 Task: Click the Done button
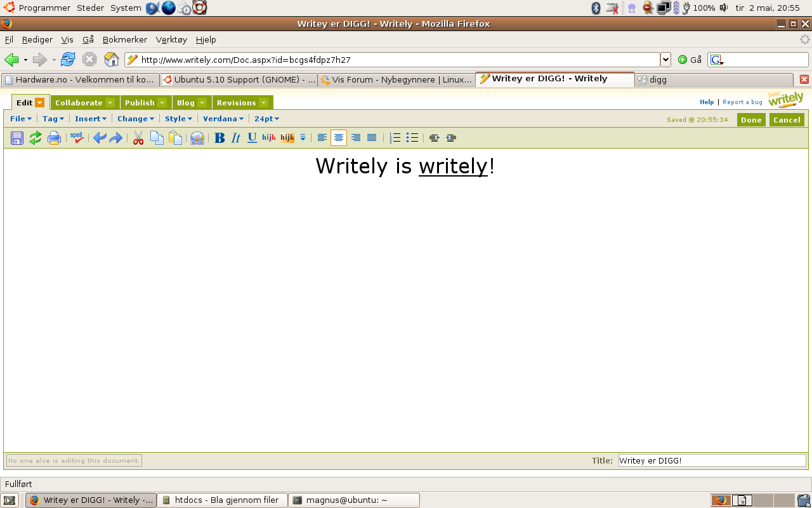click(x=751, y=120)
